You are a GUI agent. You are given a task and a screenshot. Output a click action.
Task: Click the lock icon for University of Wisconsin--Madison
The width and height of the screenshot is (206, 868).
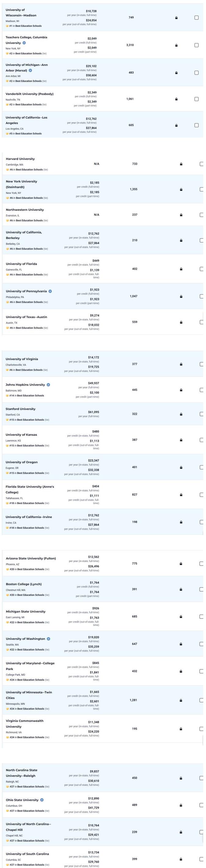coord(176,17)
